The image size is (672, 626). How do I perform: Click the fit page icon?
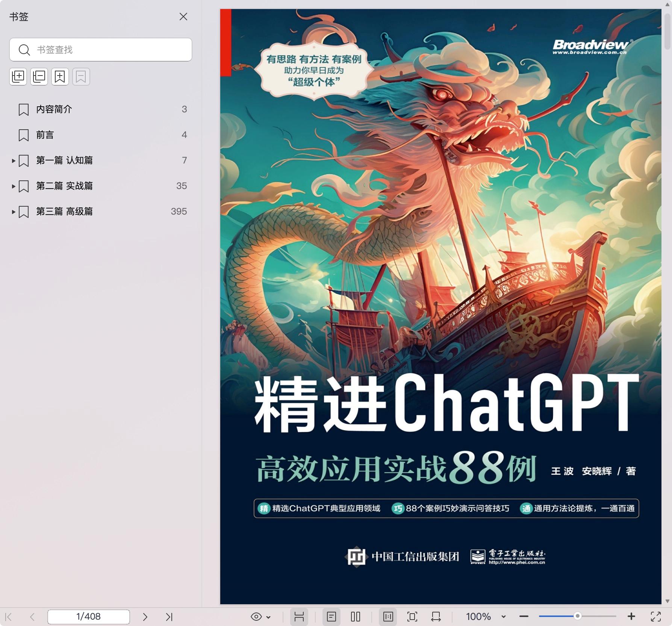[412, 617]
